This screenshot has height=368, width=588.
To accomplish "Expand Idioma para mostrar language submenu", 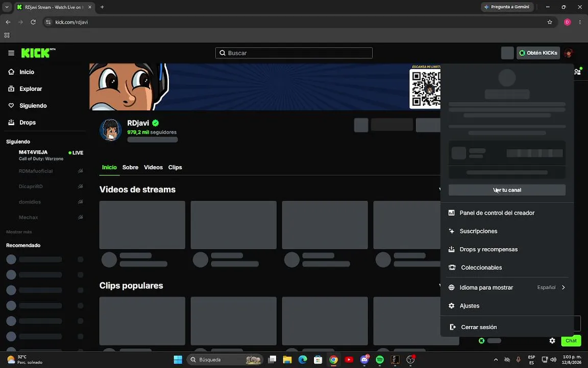I will [507, 287].
